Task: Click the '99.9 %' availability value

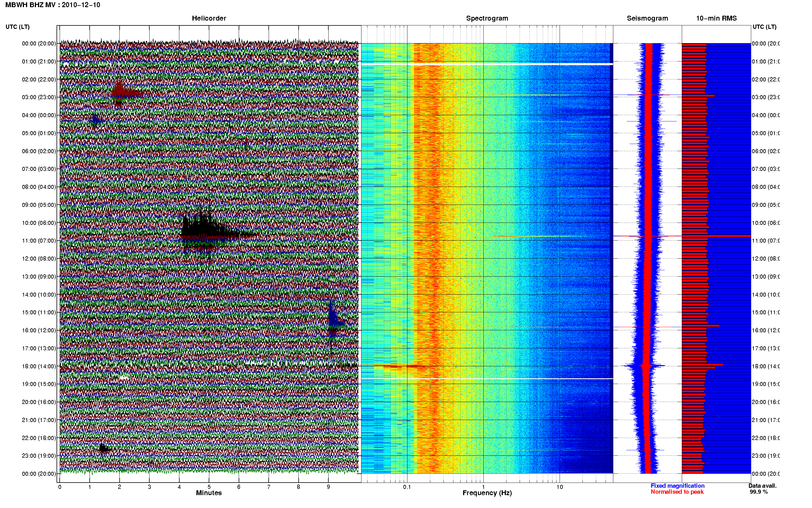Action: (x=759, y=492)
